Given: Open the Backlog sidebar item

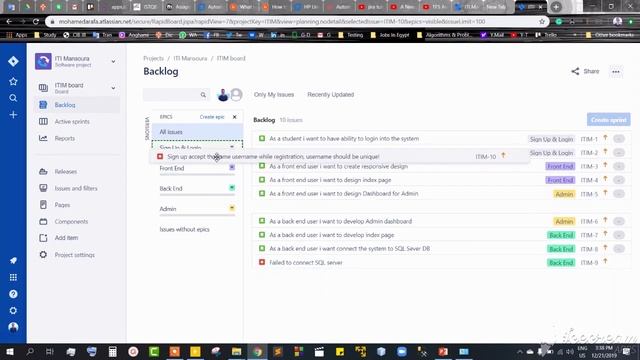Looking at the screenshot, I should [x=78, y=105].
